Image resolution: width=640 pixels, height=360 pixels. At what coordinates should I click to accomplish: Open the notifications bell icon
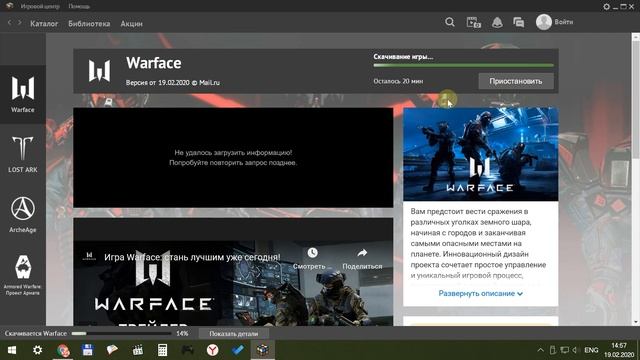coord(497,22)
